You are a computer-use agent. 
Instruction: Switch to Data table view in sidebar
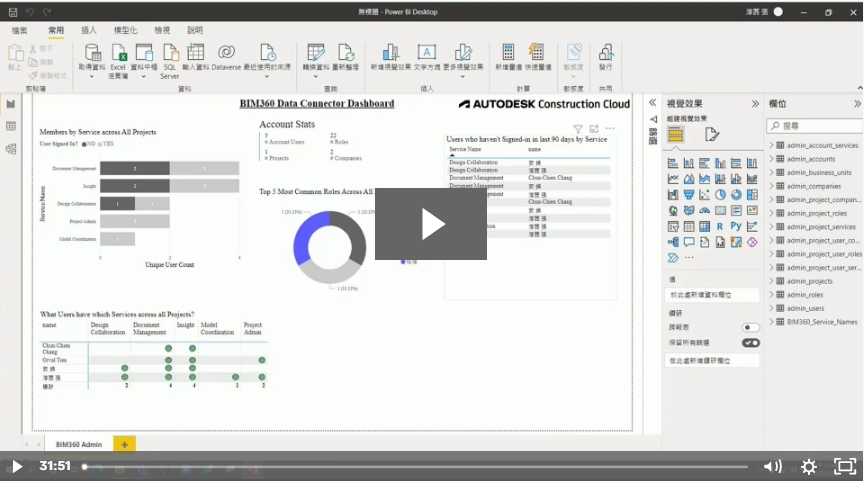pos(10,126)
